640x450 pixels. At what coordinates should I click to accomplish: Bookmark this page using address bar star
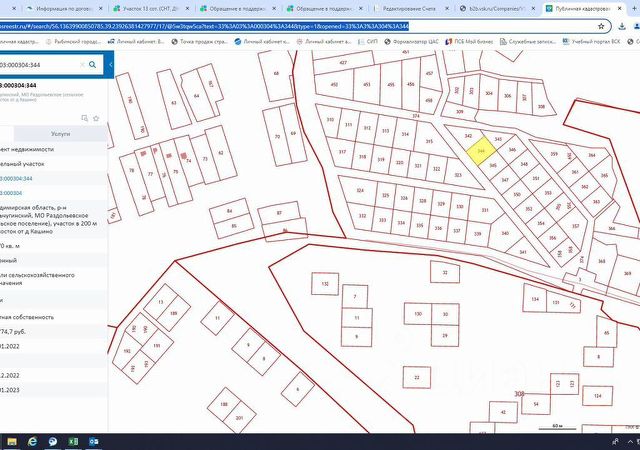[601, 26]
